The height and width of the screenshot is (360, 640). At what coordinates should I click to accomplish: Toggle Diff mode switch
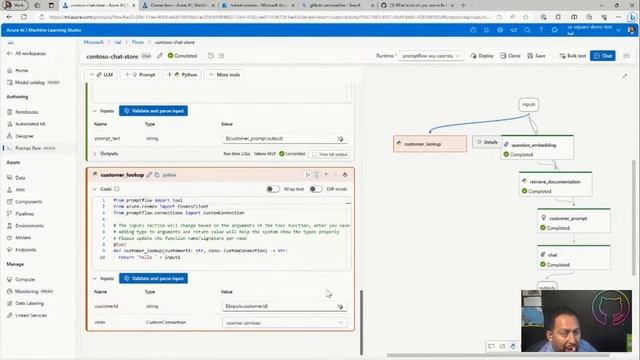tap(316, 189)
